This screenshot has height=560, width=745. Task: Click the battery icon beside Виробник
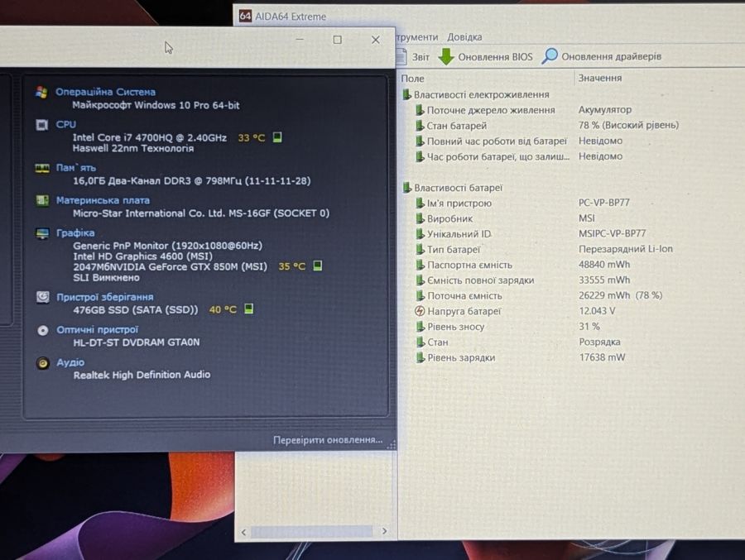click(x=420, y=218)
